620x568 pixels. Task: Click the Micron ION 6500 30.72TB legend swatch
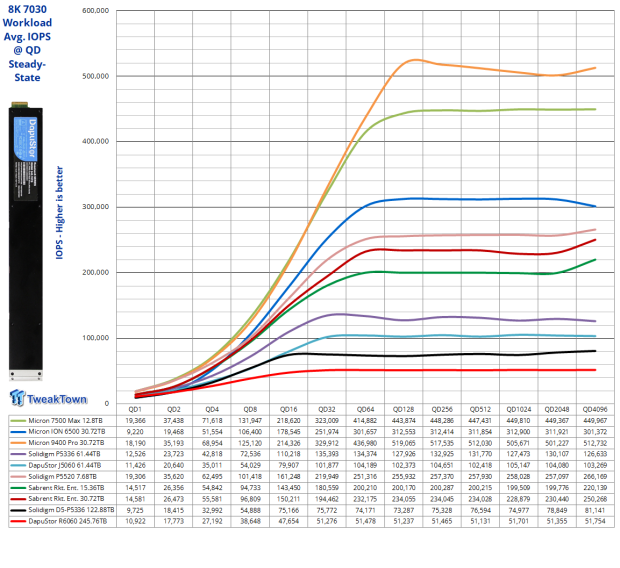point(18,432)
